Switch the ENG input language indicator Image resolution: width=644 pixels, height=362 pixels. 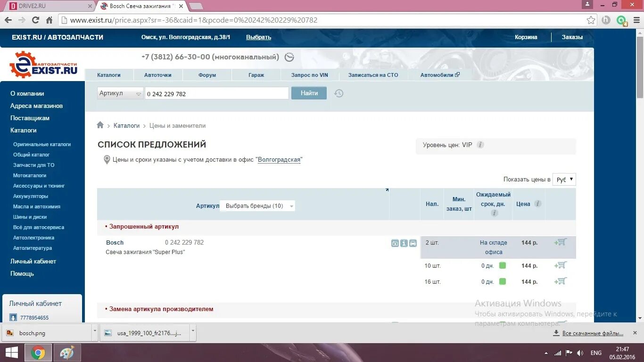596,353
